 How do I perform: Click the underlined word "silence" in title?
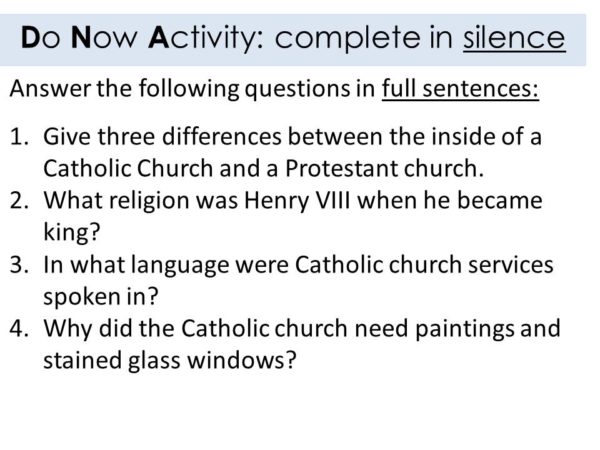pos(513,39)
